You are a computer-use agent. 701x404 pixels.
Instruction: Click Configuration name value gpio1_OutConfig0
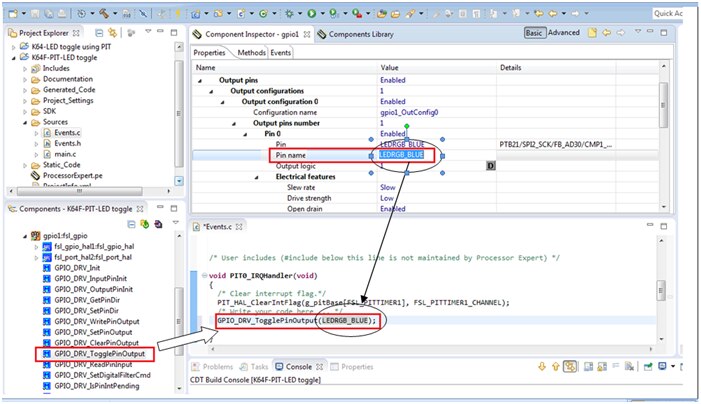[x=409, y=112]
